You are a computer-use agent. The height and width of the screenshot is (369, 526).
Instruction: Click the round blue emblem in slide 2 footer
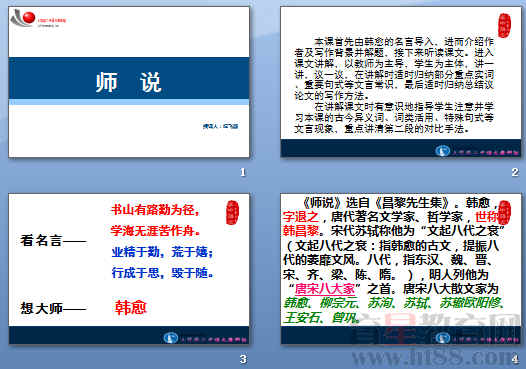tap(442, 151)
